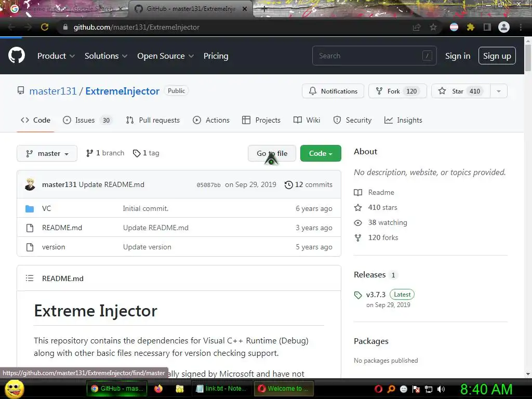Open a new browser tab with the plus icon

[x=264, y=9]
